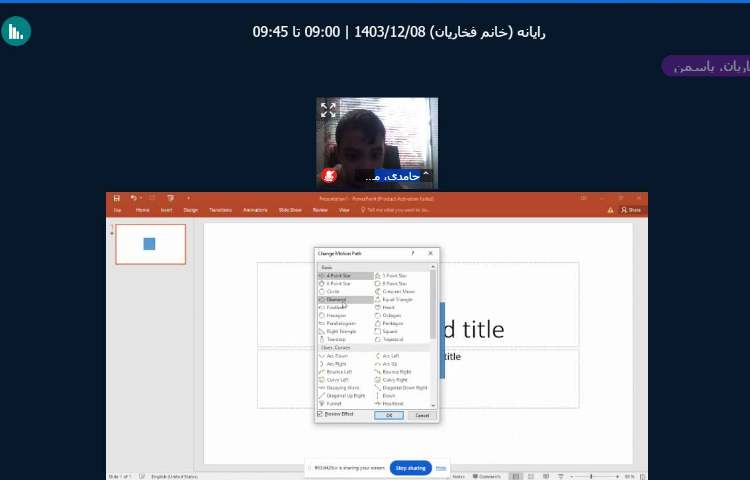Select the Diamond motion path
750x480 pixels.
pyautogui.click(x=335, y=299)
